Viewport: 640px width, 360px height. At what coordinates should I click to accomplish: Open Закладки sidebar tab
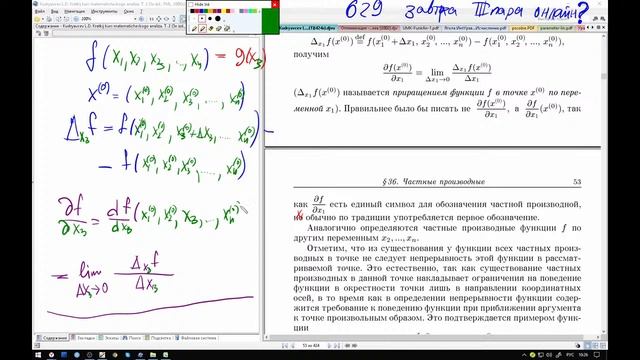(x=84, y=338)
